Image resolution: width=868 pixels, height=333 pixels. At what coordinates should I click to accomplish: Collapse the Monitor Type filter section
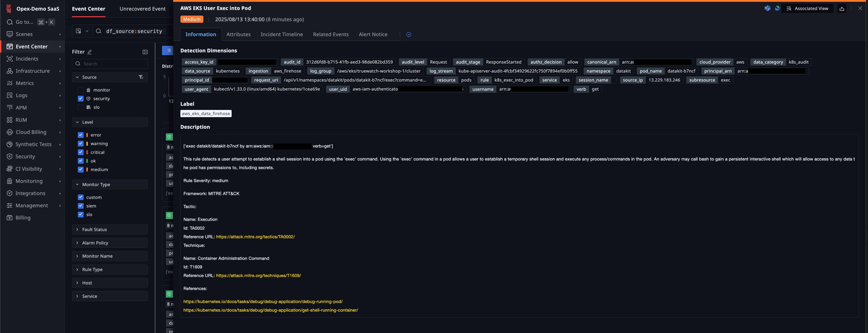point(96,185)
